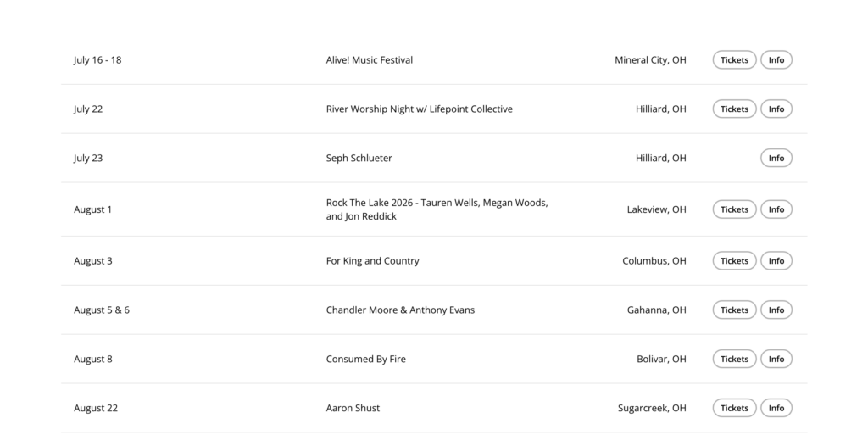Buy Tickets for Rock The Lake 2026

point(734,209)
